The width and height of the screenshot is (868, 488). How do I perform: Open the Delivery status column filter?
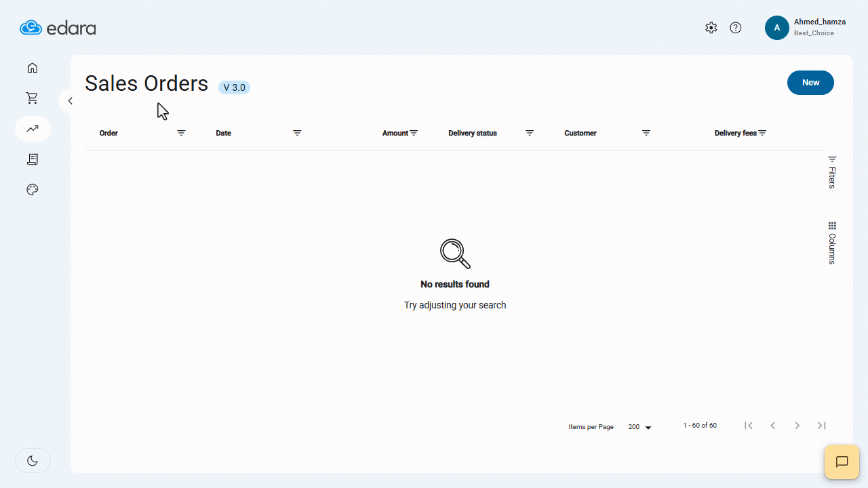pyautogui.click(x=530, y=133)
